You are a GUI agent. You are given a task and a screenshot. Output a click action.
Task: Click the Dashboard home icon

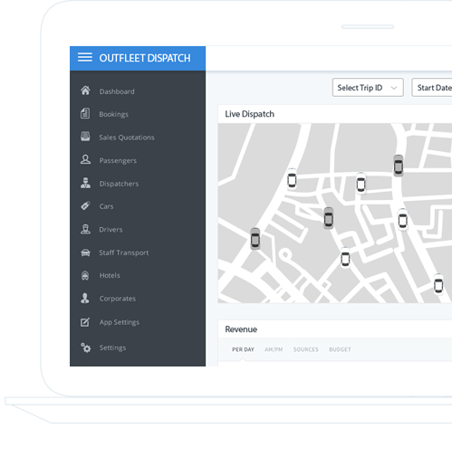coord(85,90)
